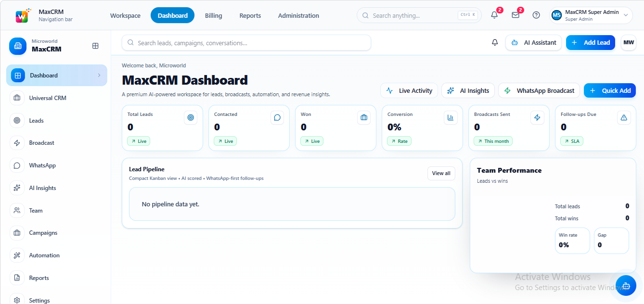Click the Reports document sidebar icon
Screen dimensions: 644x304
[x=17, y=278]
